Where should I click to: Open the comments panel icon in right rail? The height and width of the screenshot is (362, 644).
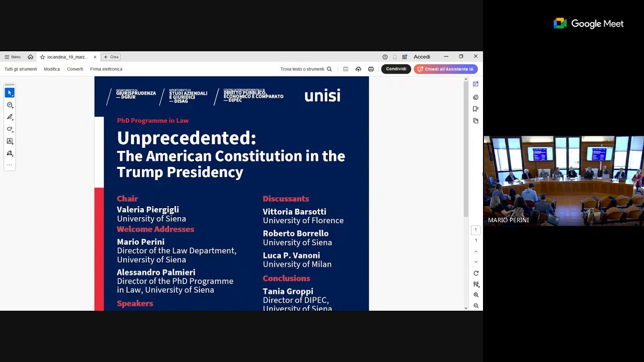[x=475, y=97]
